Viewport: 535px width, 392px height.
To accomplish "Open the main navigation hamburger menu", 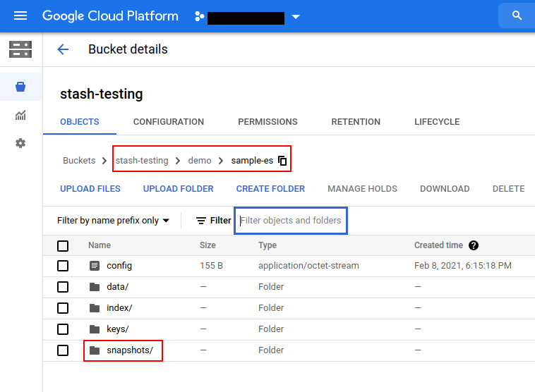I will (20, 16).
